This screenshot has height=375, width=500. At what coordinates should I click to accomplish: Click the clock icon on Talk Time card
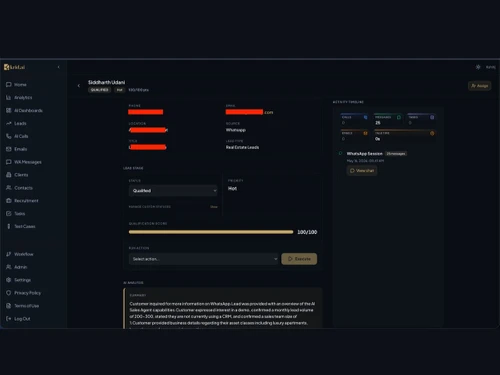pyautogui.click(x=432, y=133)
